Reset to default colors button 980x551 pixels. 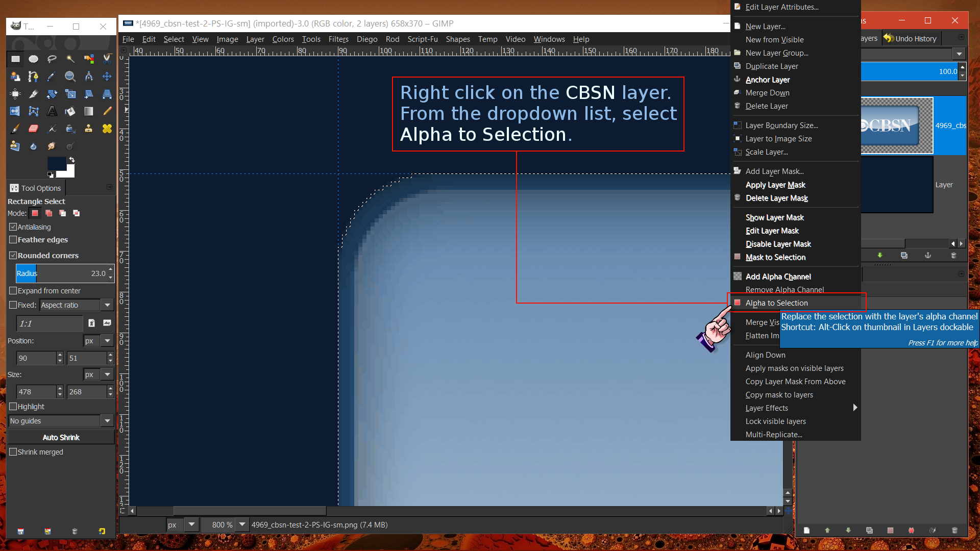[x=50, y=174]
